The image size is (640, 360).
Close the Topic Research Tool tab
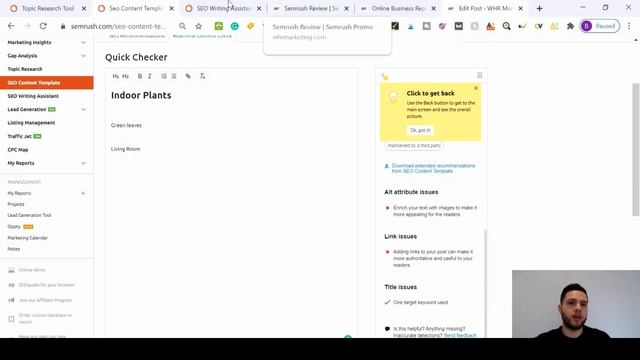[x=84, y=9]
